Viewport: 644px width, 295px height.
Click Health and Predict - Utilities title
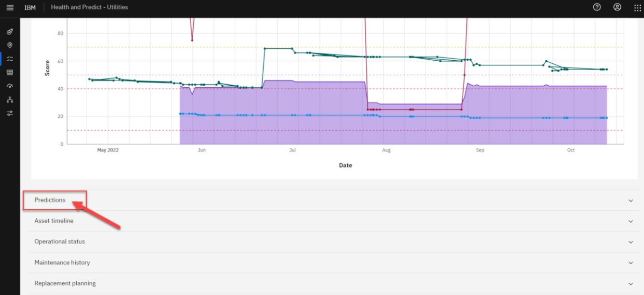click(89, 7)
